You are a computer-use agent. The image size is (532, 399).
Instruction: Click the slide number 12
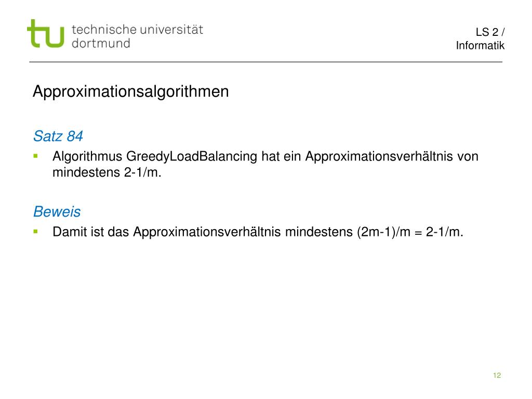coord(497,375)
